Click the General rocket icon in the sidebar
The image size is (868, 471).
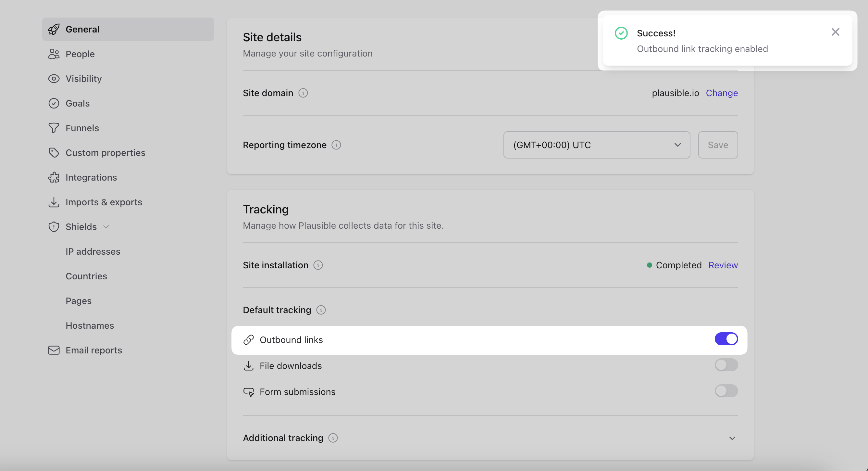pyautogui.click(x=54, y=29)
